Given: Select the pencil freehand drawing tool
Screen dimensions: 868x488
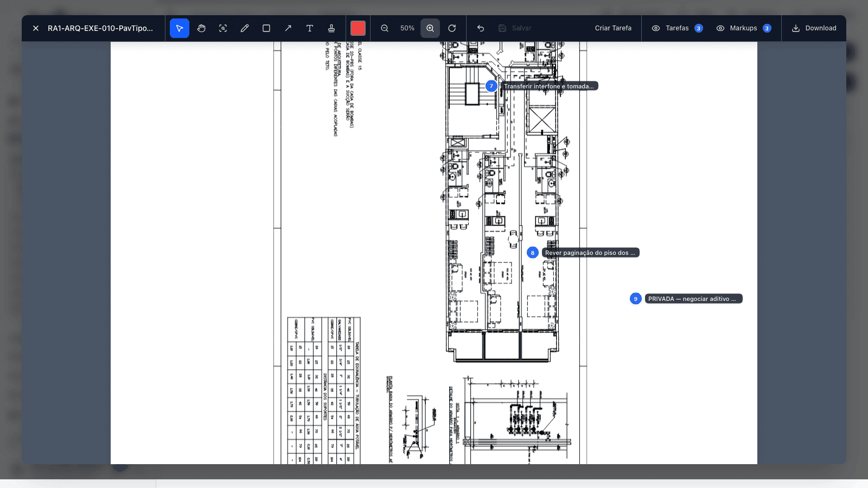Looking at the screenshot, I should pos(245,28).
